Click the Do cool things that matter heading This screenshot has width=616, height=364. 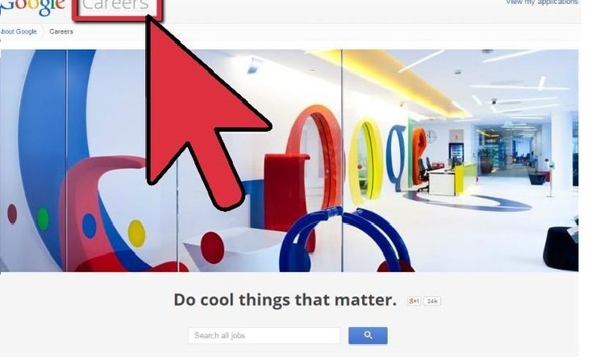click(x=285, y=300)
